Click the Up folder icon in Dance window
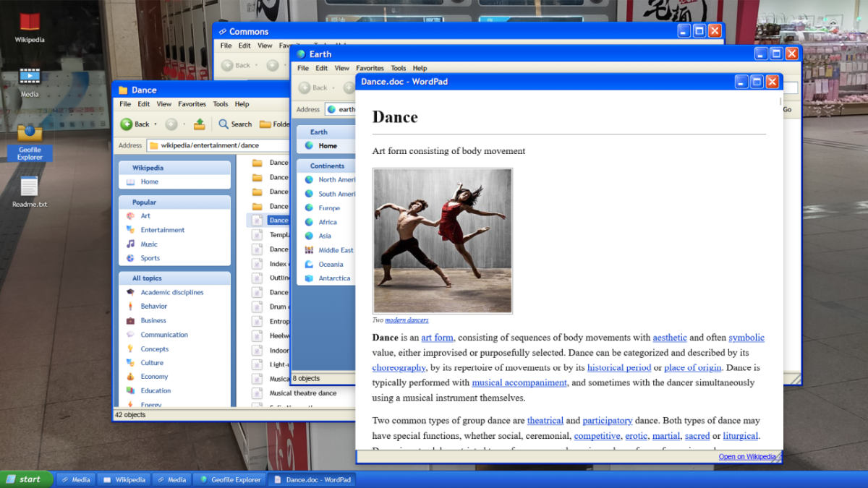Image resolution: width=868 pixels, height=488 pixels. coord(199,124)
